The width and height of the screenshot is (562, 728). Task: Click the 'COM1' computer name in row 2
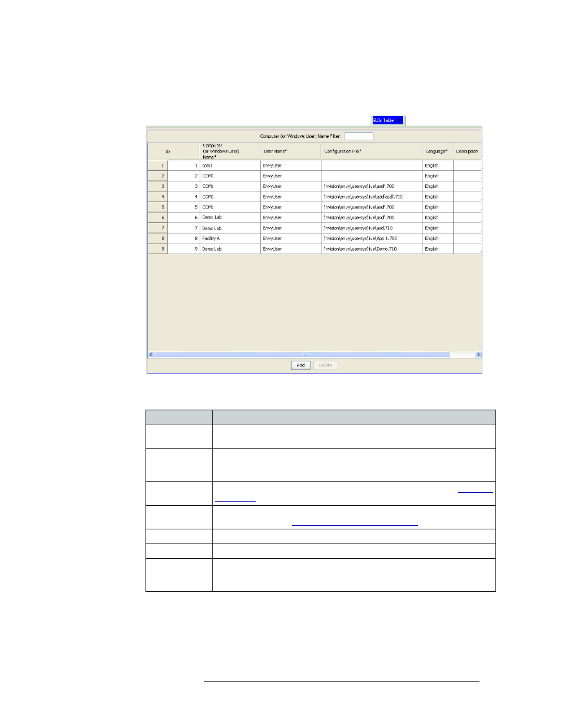click(x=230, y=176)
